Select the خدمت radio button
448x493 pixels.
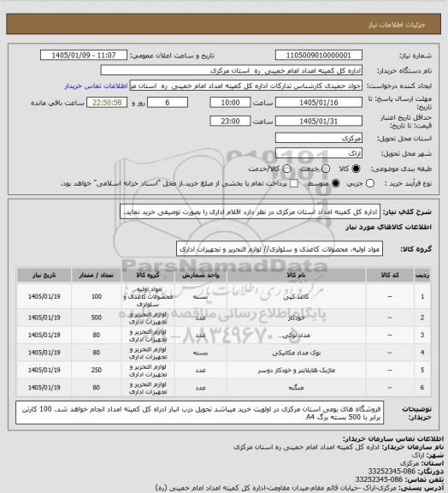(x=326, y=169)
